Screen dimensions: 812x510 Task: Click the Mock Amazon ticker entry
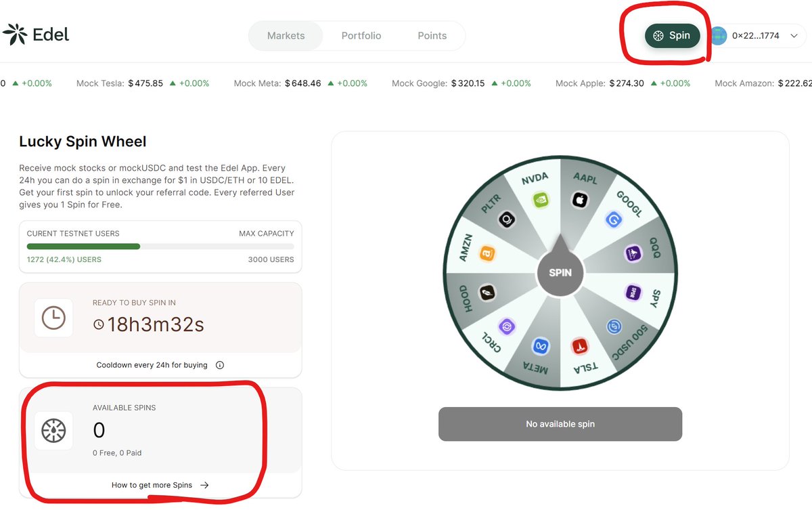point(763,83)
